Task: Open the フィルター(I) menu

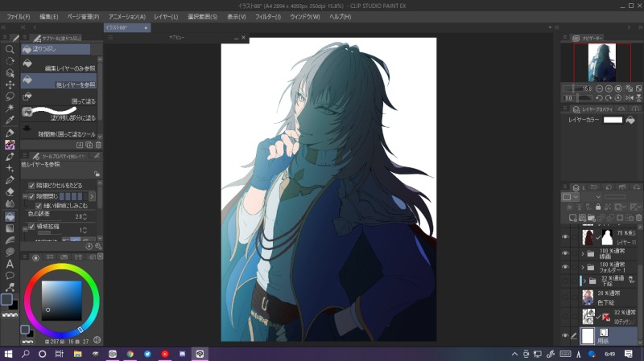Action: point(268,17)
